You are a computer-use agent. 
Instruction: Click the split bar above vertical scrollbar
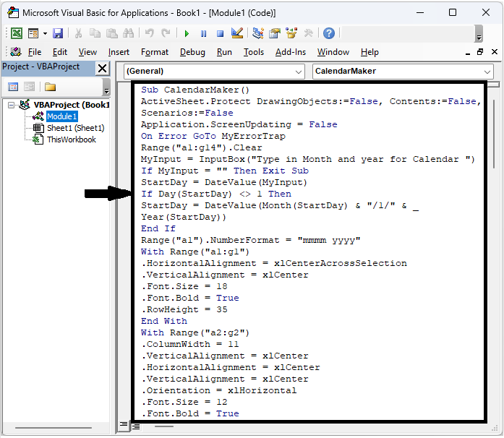[493, 85]
